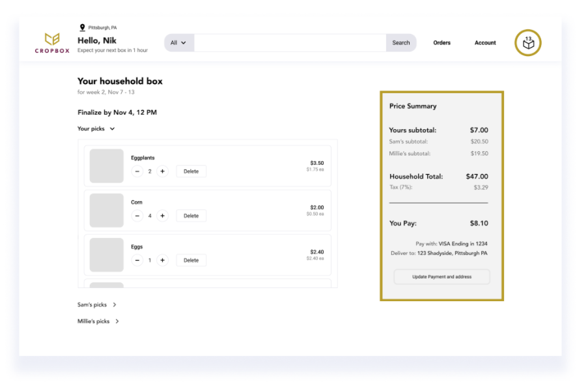Increase Eggplants quantity with plus button

click(162, 171)
